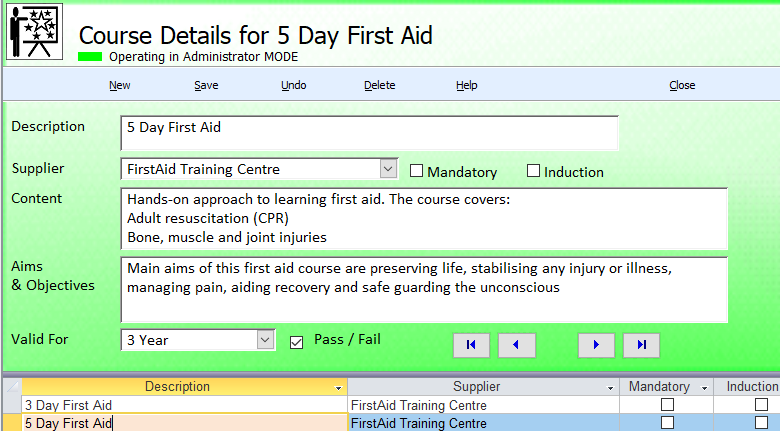Toggle Mandatory checkbox in 5 Day First Aid row

coord(667,423)
